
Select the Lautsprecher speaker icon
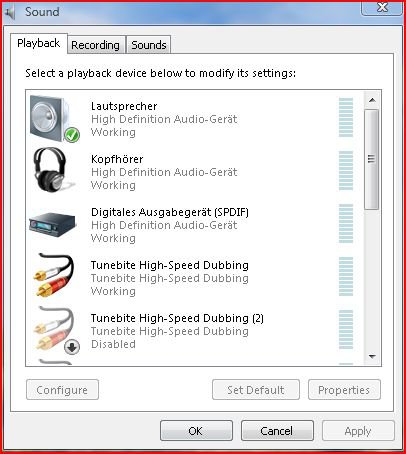[x=53, y=119]
